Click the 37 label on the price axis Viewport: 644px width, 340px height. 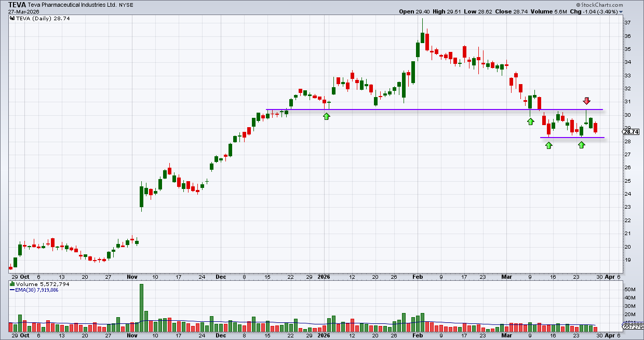[627, 23]
